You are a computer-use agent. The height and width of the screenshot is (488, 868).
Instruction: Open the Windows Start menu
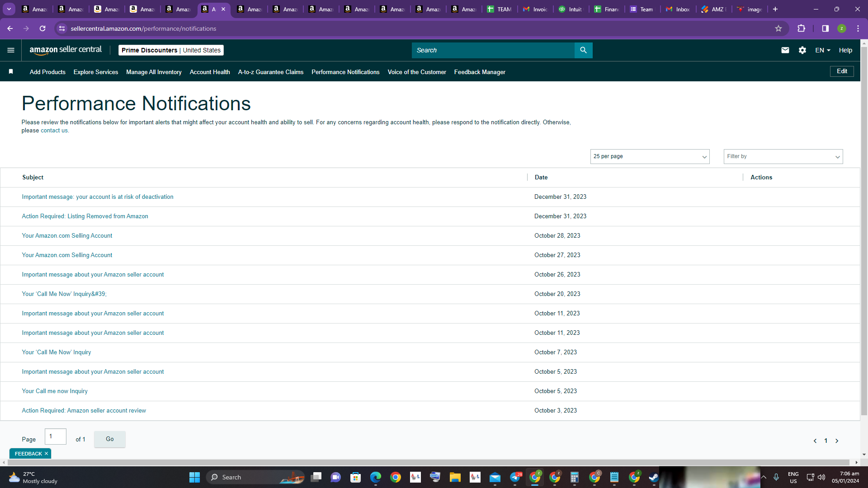pos(194,477)
